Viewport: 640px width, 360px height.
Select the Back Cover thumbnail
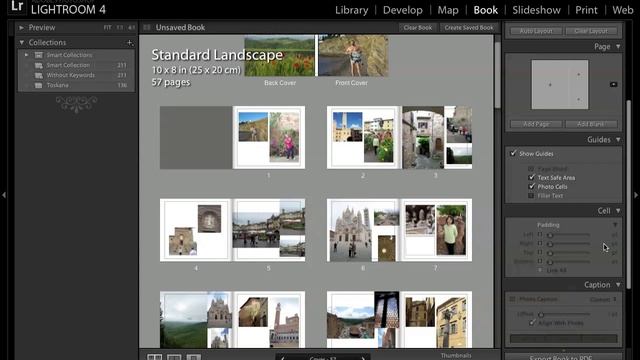280,56
